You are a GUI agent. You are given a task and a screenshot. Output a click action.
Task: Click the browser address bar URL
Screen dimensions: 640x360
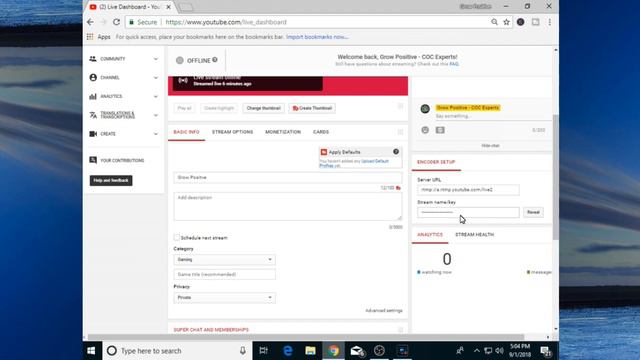[x=226, y=22]
